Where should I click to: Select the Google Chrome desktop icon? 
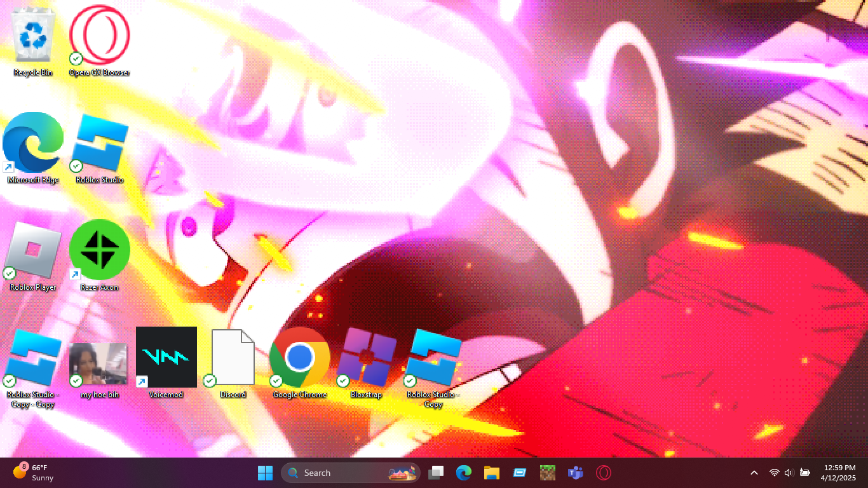click(x=300, y=363)
